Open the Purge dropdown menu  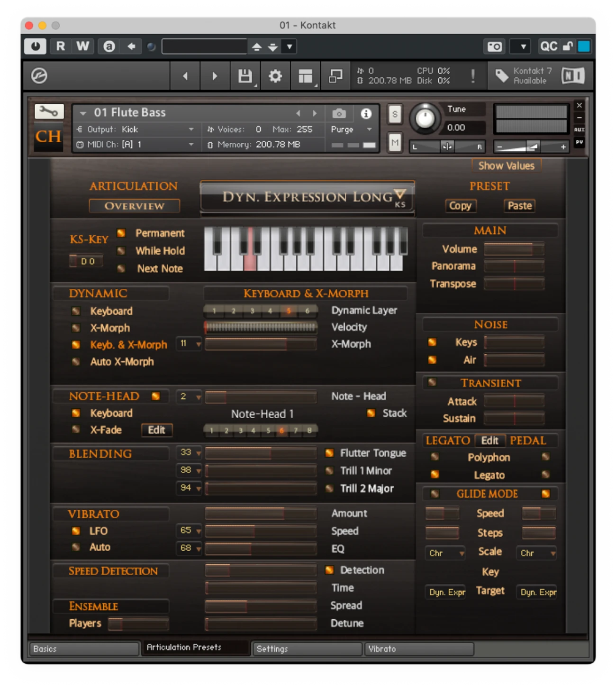[369, 129]
